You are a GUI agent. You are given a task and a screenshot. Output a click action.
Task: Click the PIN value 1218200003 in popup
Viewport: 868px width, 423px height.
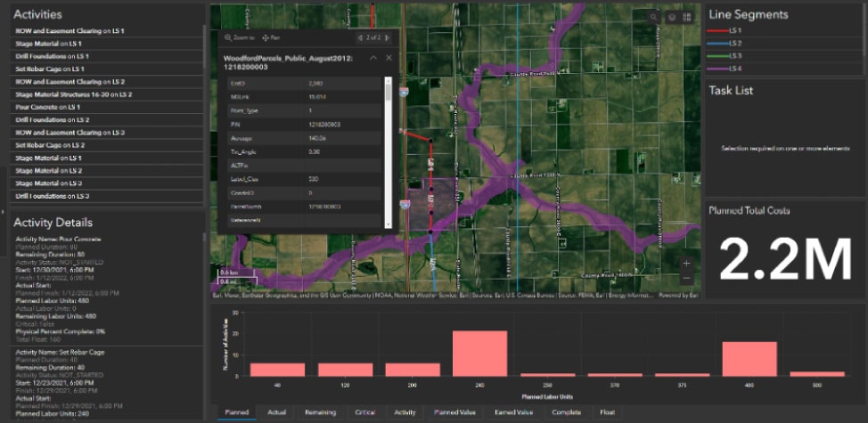click(x=324, y=125)
